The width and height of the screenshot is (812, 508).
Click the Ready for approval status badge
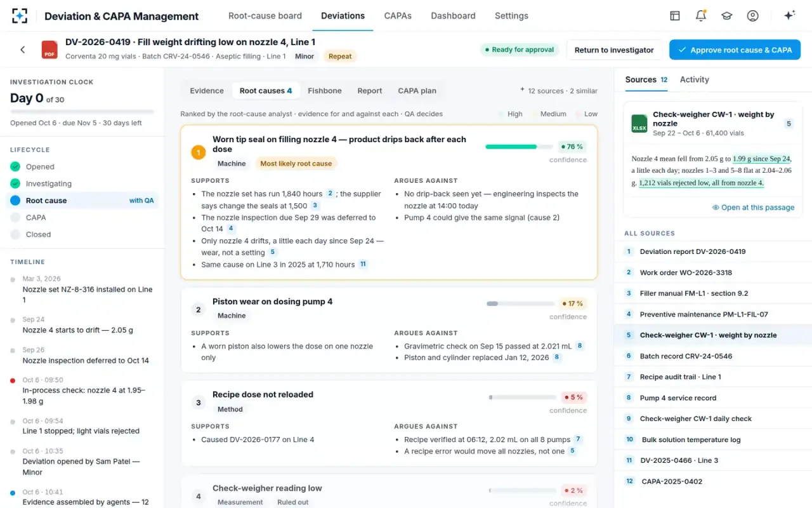pyautogui.click(x=520, y=50)
